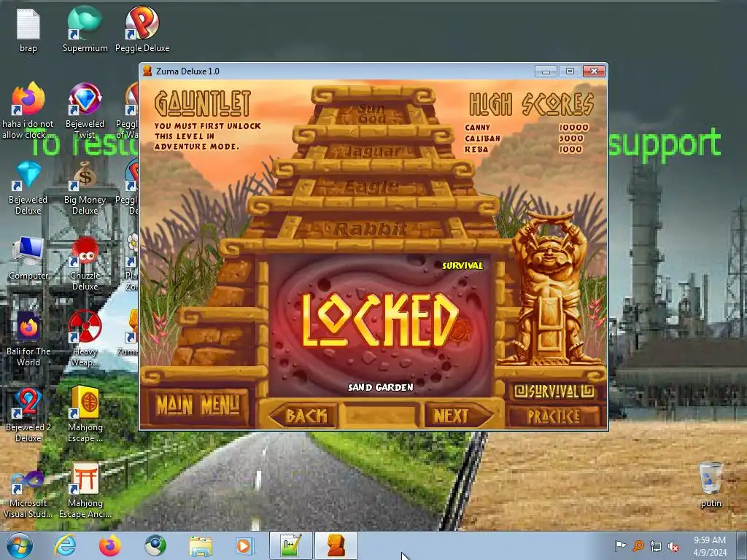Select the Jaguar temple tier
The height and width of the screenshot is (560, 747).
pyautogui.click(x=371, y=152)
